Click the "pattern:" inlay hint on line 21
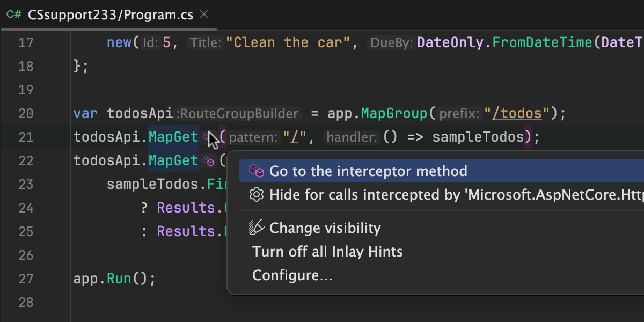The width and height of the screenshot is (644, 322). click(x=253, y=137)
